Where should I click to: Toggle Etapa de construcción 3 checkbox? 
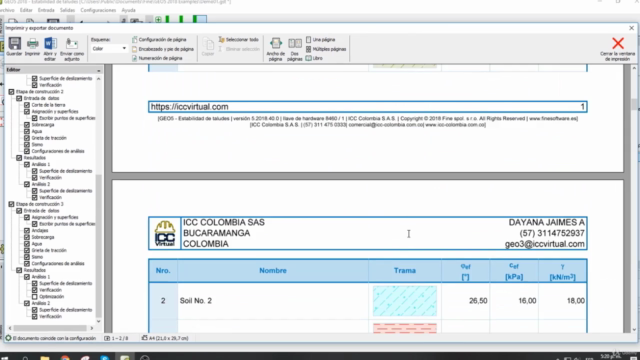coord(11,204)
